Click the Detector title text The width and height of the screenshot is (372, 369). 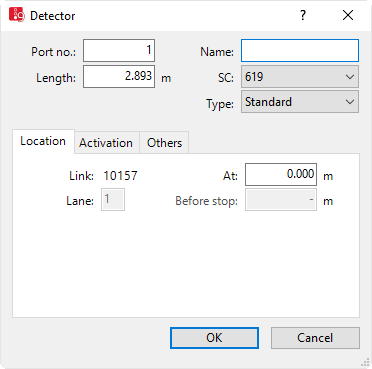53,16
